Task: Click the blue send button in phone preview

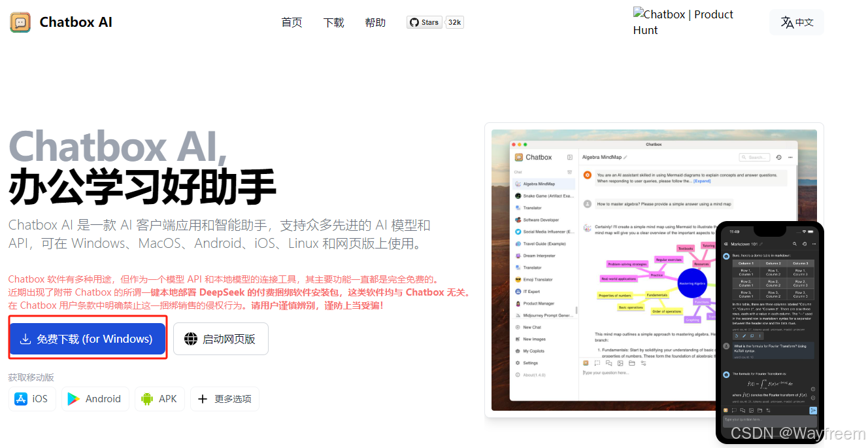Action: 813,410
